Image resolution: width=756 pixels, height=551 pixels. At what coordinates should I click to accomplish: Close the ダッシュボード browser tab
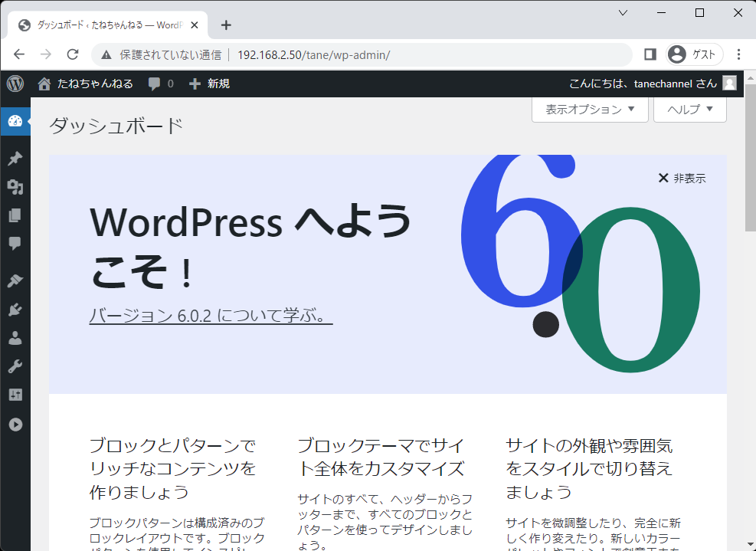tap(195, 25)
